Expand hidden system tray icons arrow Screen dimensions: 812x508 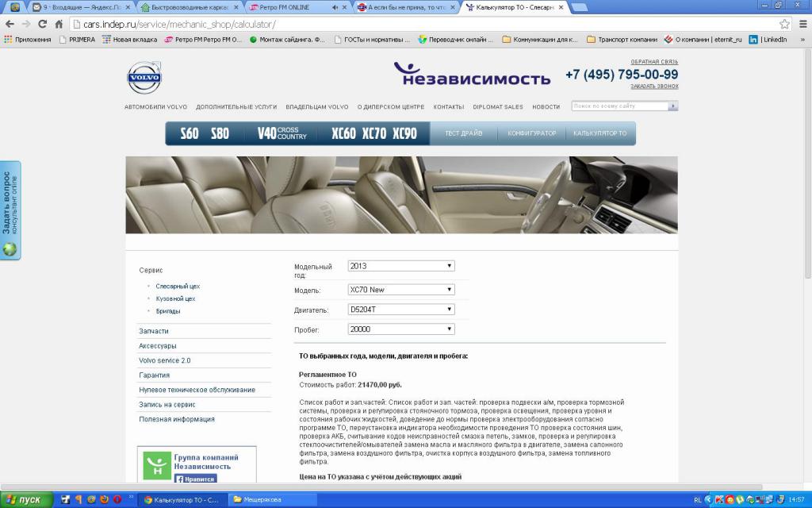pos(708,500)
